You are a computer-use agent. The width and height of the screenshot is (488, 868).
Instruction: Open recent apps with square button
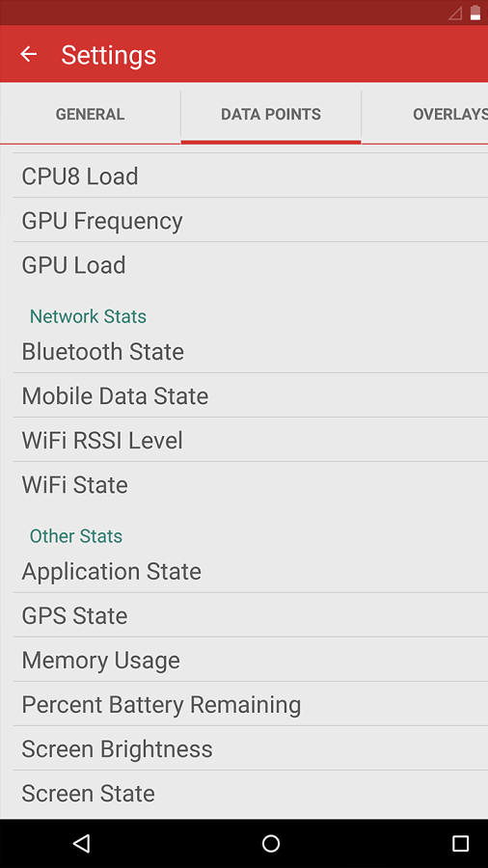pyautogui.click(x=460, y=843)
